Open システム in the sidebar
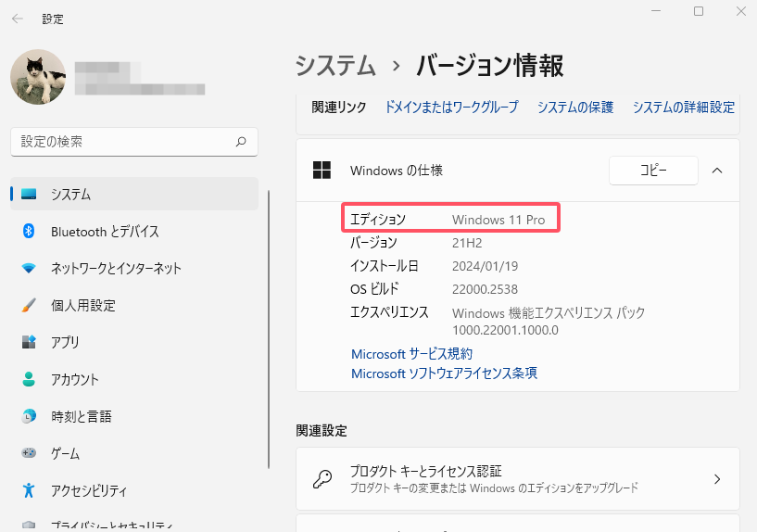This screenshot has width=757, height=532. (134, 194)
